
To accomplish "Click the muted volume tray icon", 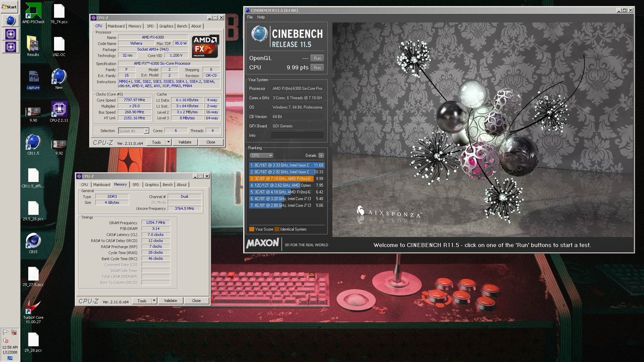I will pyautogui.click(x=6, y=340).
